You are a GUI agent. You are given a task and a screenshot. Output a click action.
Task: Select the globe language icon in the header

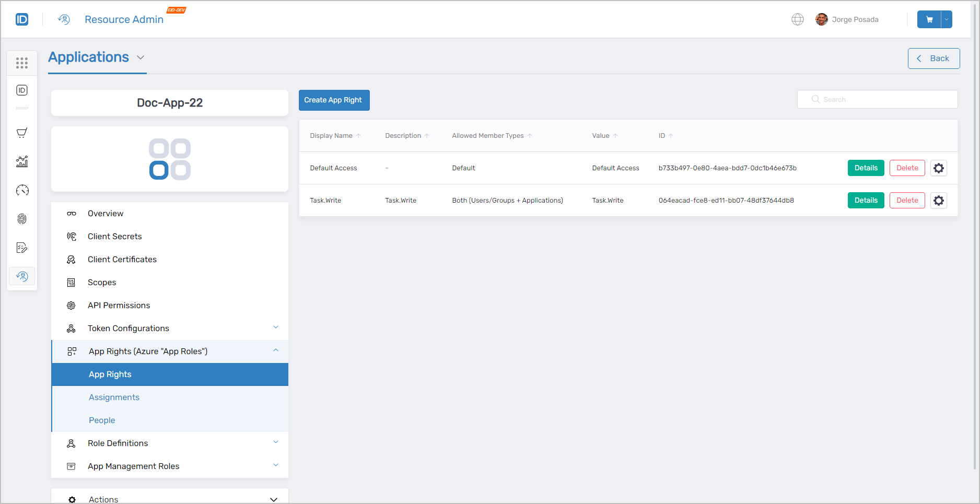(798, 19)
